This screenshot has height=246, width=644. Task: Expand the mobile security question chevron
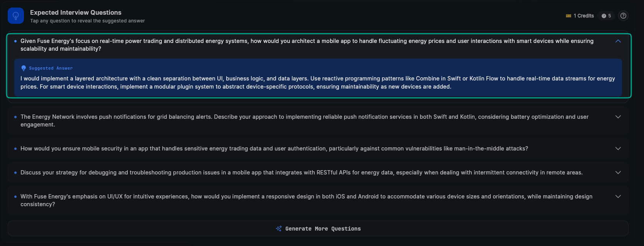coord(618,149)
